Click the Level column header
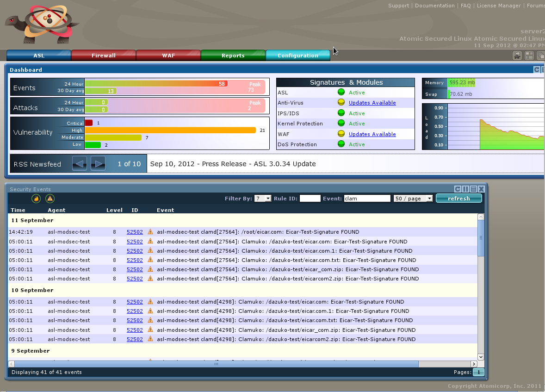The image size is (545, 392). 114,210
